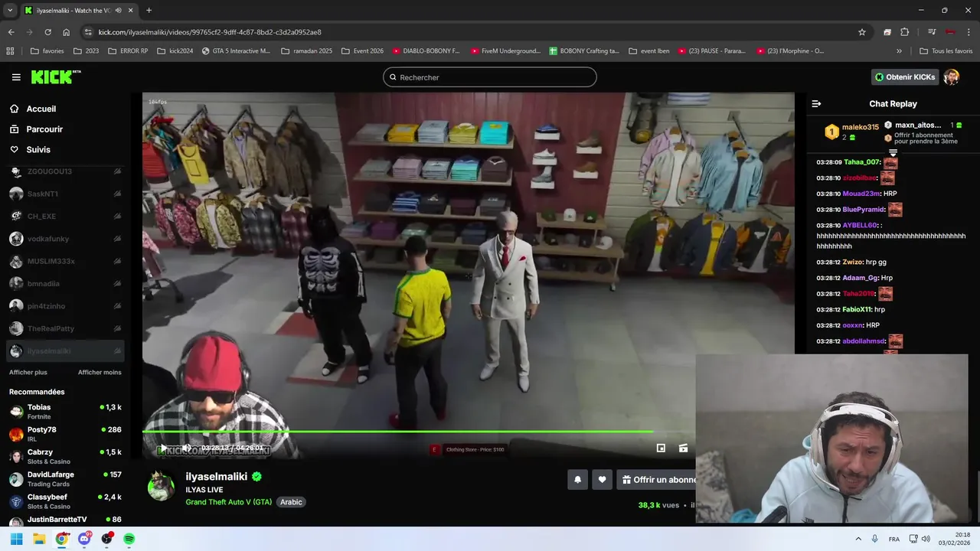Open the ERROR RP bookmark folder
This screenshot has width=980, height=551.
coord(128,51)
